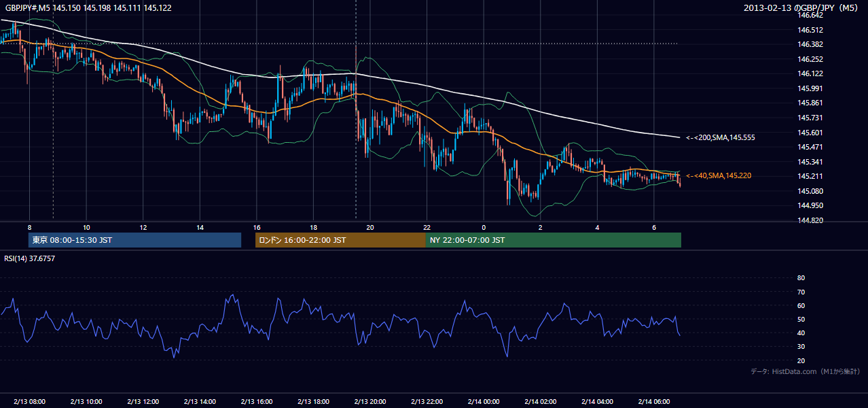Click hour label 12 under price chart
The height and width of the screenshot is (408, 868).
pos(143,227)
